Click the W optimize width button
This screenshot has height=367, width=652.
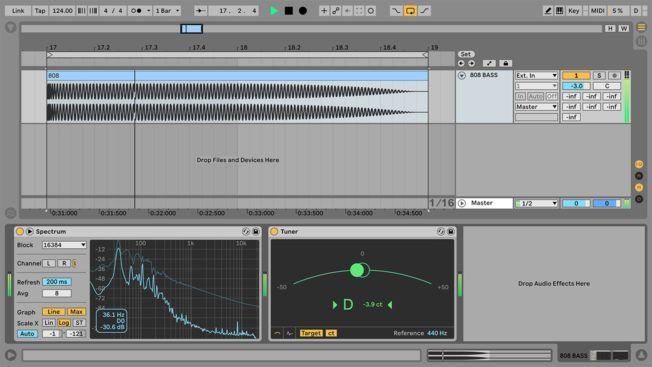coord(623,29)
